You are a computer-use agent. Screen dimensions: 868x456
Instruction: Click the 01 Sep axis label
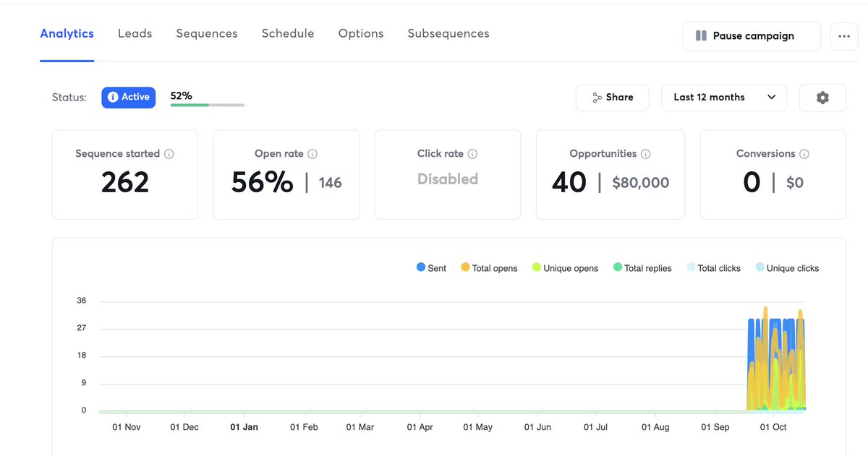click(x=715, y=427)
